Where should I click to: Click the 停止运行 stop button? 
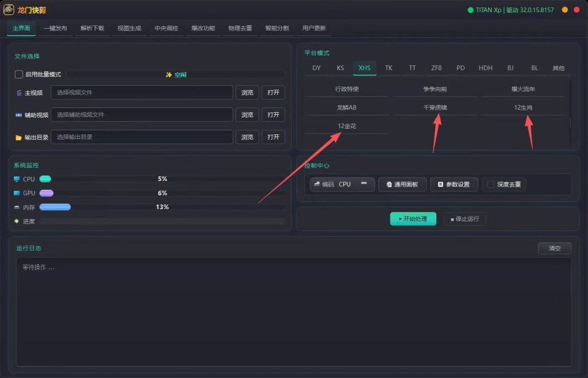[465, 219]
